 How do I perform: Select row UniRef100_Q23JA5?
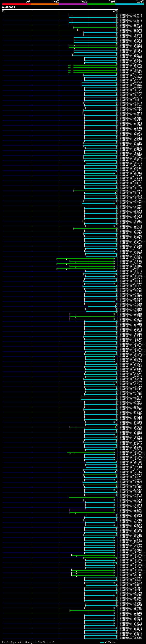[x=131, y=613]
